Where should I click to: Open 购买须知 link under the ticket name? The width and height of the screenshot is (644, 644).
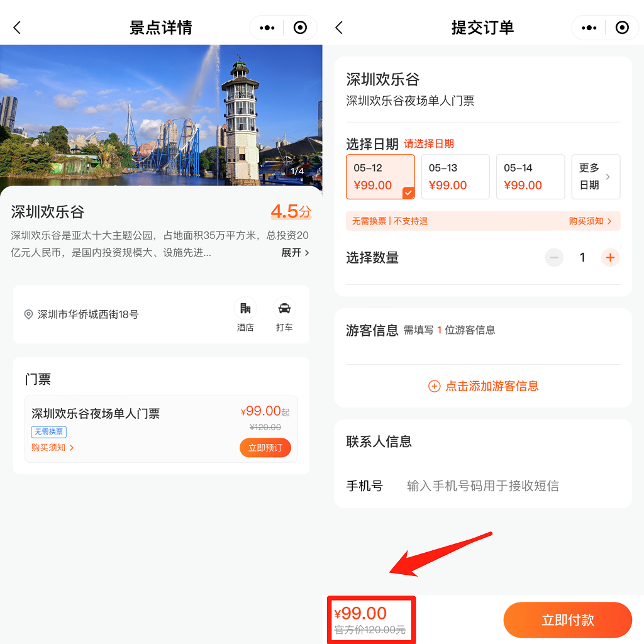(53, 448)
